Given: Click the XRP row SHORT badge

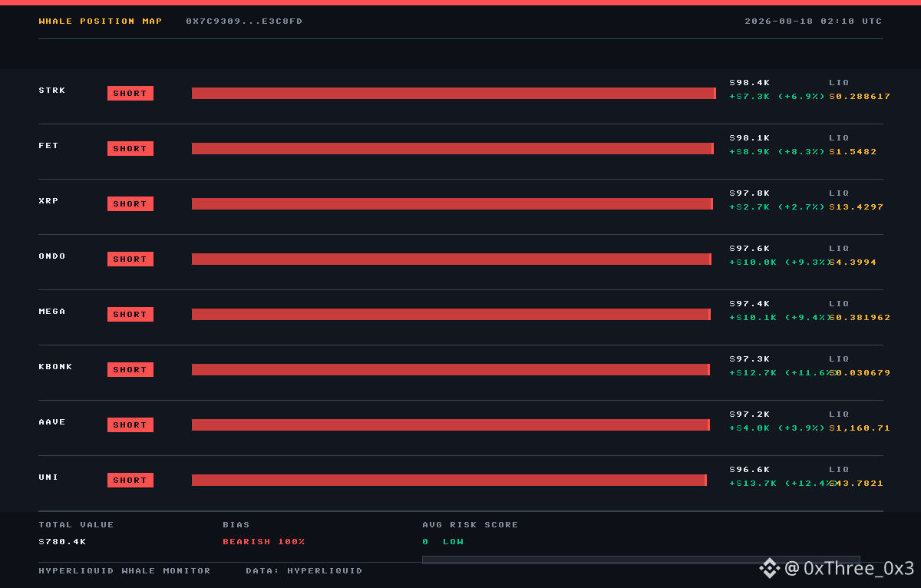Looking at the screenshot, I should 130,204.
